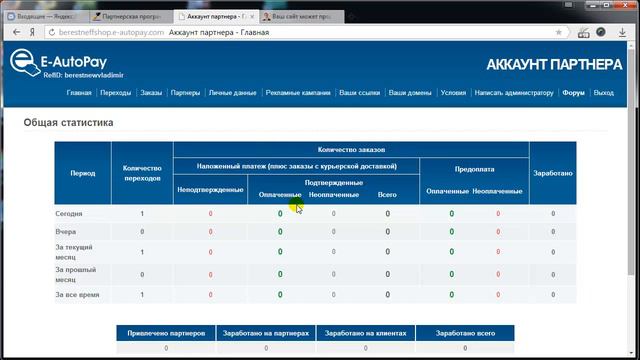640x360 pixels.
Task: Click the 'Заработано на партнерах' header cell
Action: pos(266,333)
